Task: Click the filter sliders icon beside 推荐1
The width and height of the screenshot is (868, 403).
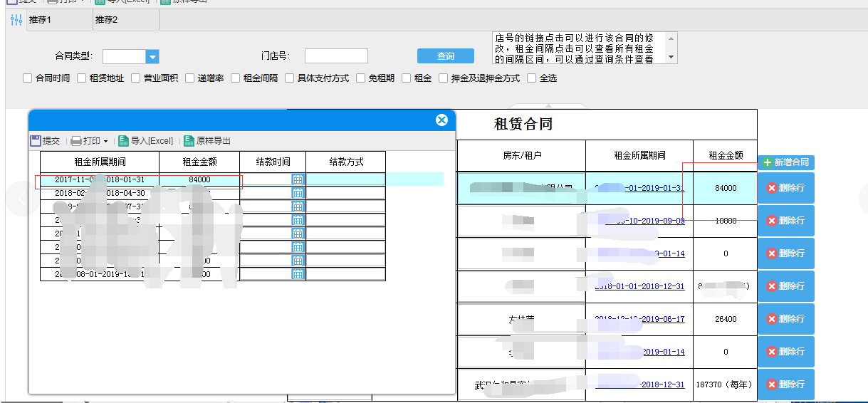Action: point(16,20)
